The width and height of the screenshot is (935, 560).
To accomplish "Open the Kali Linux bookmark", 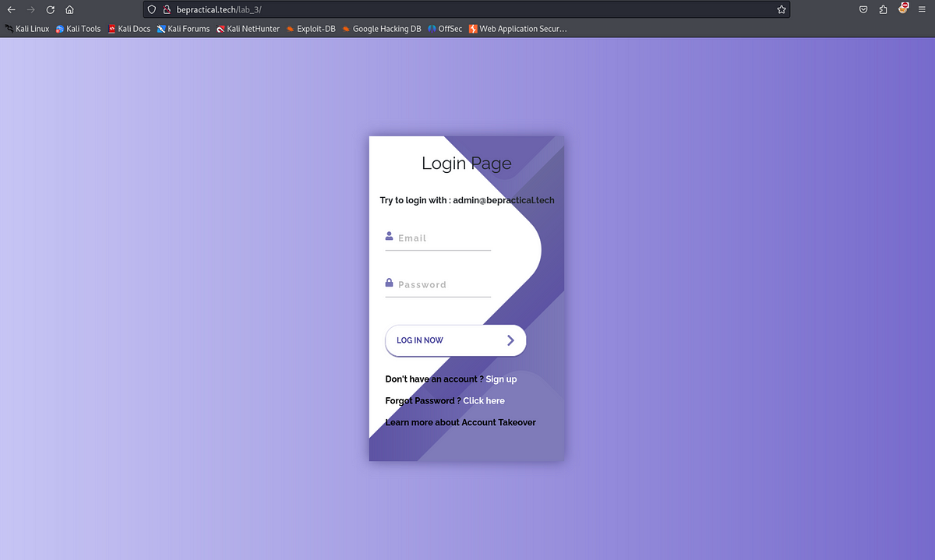I will tap(27, 29).
